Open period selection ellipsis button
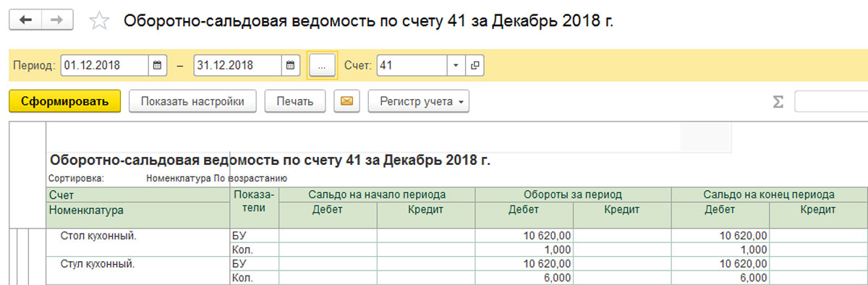The width and height of the screenshot is (868, 285). pyautogui.click(x=322, y=65)
